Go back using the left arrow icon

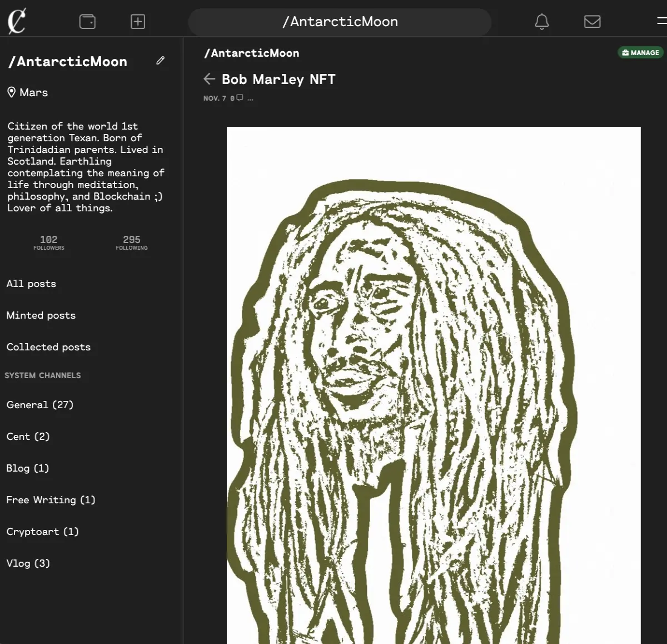[x=210, y=79]
